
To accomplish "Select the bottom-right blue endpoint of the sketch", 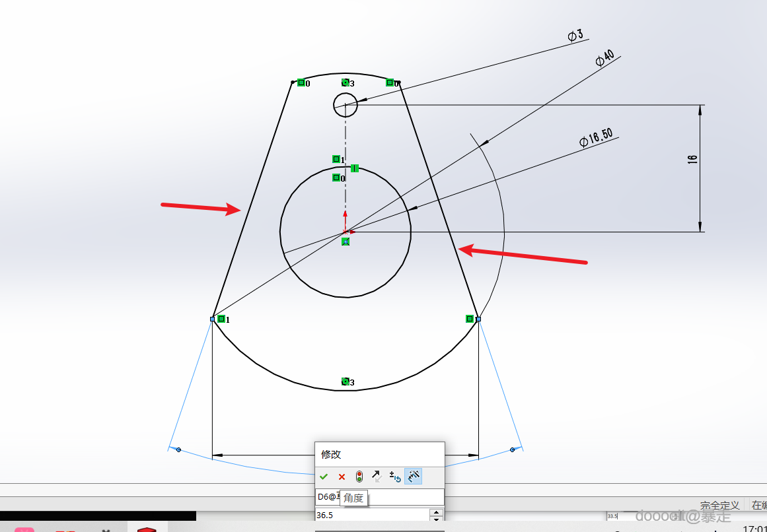I will click(x=478, y=319).
